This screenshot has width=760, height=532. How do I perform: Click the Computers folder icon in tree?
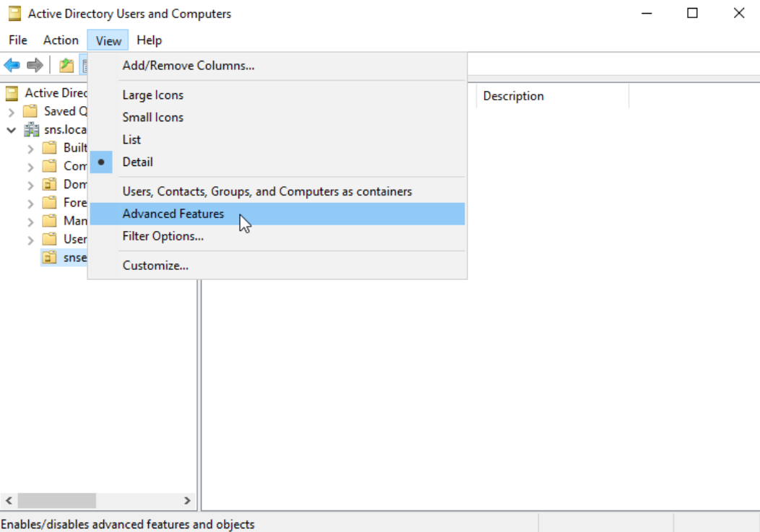click(x=49, y=166)
